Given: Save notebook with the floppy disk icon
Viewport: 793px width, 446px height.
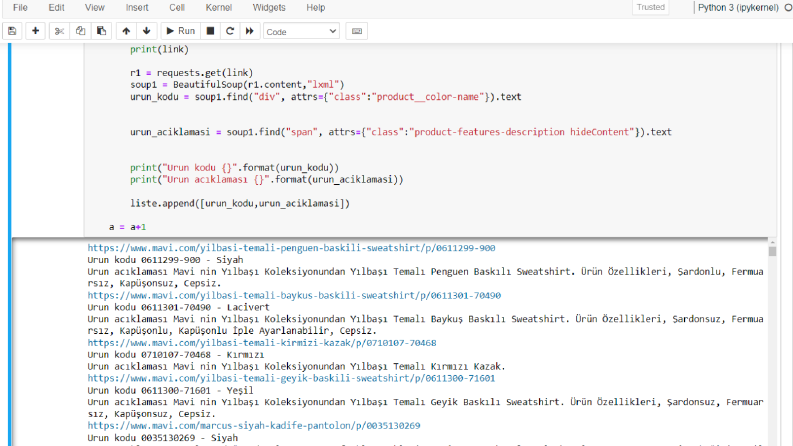Looking at the screenshot, I should point(12,31).
